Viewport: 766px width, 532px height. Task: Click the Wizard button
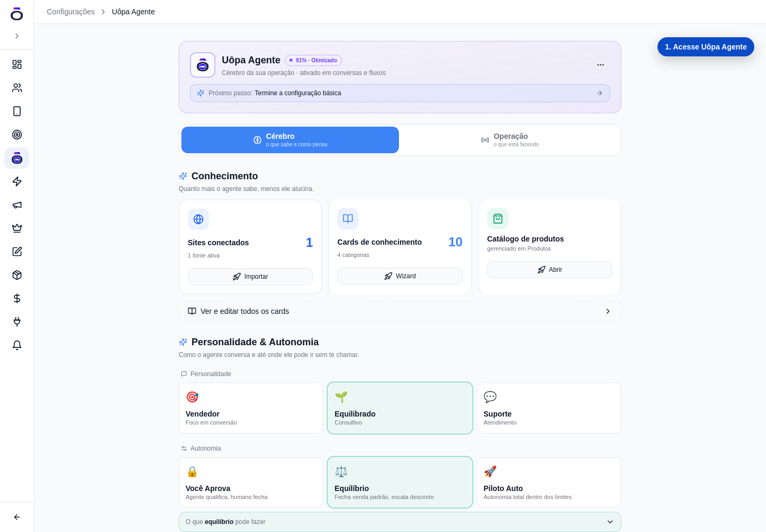pos(400,276)
